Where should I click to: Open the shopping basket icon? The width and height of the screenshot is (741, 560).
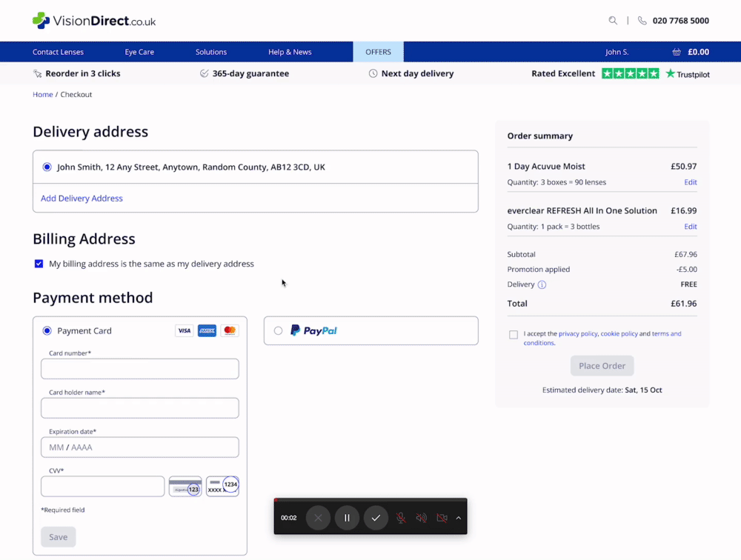pyautogui.click(x=677, y=52)
